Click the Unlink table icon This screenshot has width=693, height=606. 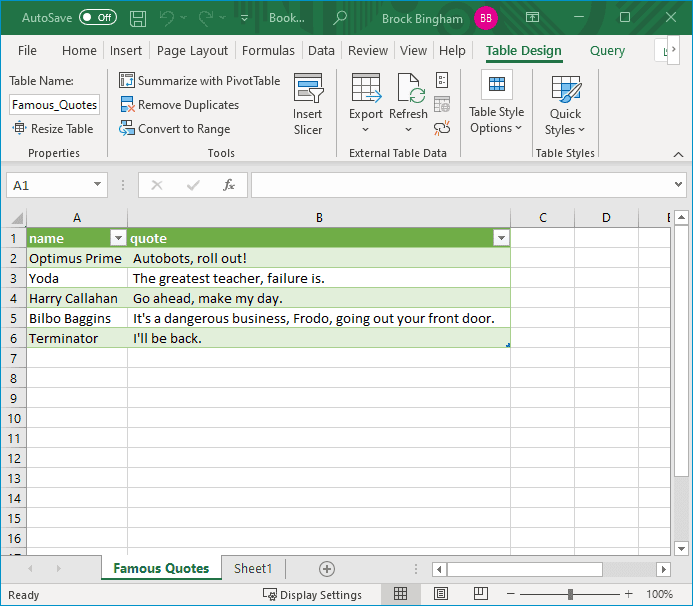coord(442,128)
